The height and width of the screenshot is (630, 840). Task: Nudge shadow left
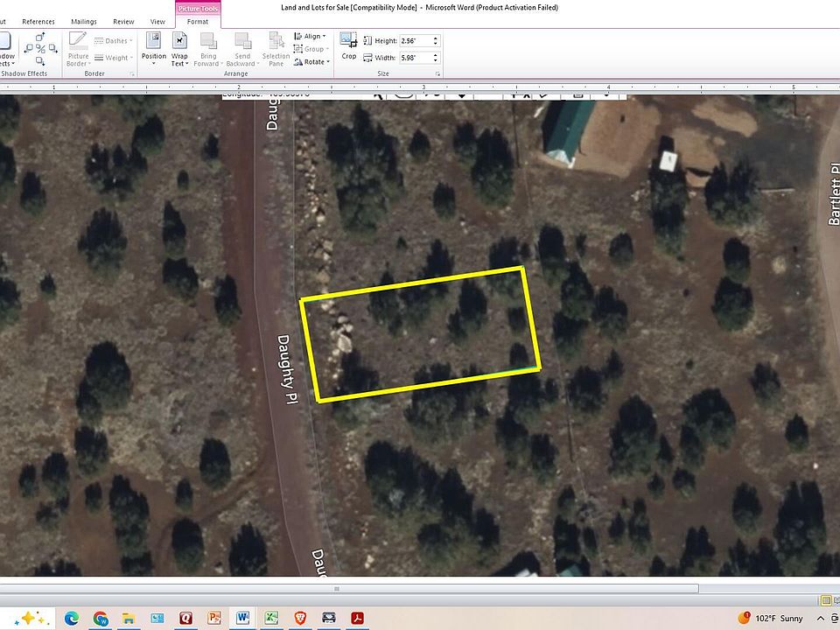coord(28,49)
